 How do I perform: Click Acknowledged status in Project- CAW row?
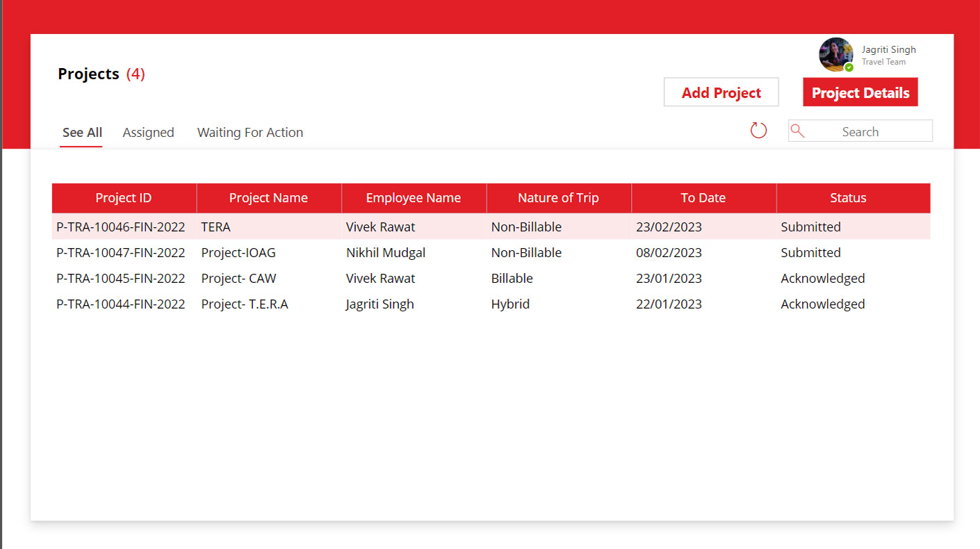click(823, 278)
